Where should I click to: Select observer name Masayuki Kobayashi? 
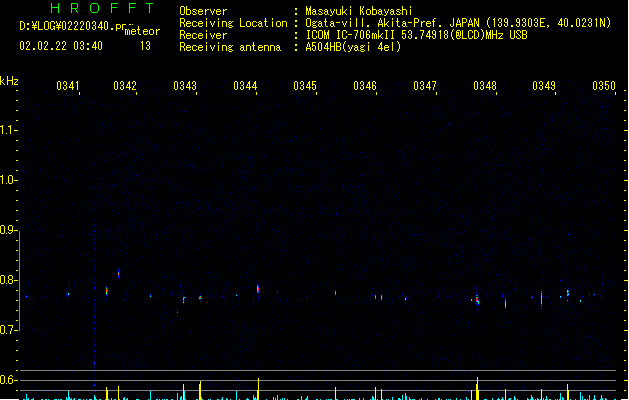coord(359,11)
